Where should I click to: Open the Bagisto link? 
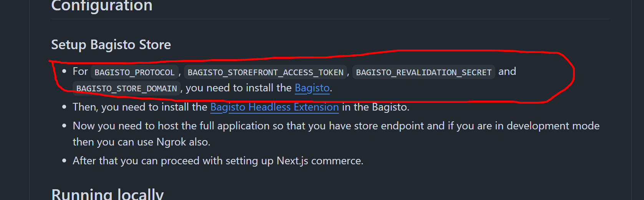click(x=312, y=88)
